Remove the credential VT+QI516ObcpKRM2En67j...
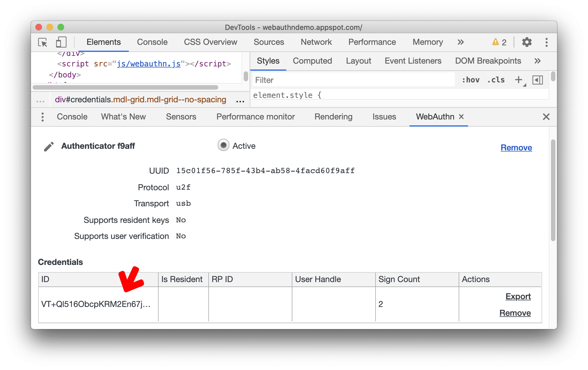This screenshot has height=370, width=588. point(518,313)
